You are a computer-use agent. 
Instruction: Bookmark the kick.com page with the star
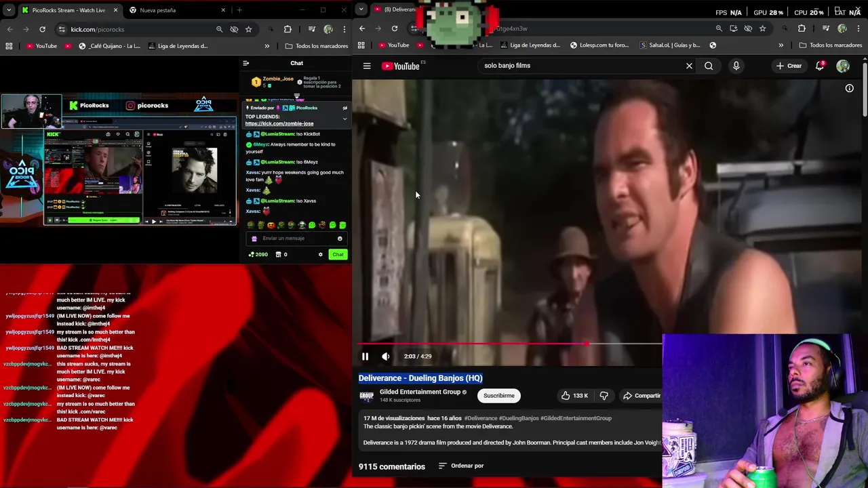(249, 29)
